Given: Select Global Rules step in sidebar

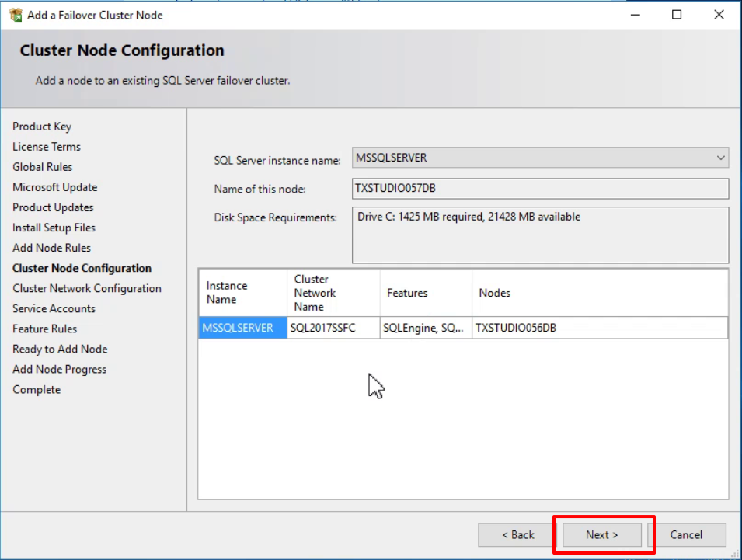Looking at the screenshot, I should coord(43,167).
